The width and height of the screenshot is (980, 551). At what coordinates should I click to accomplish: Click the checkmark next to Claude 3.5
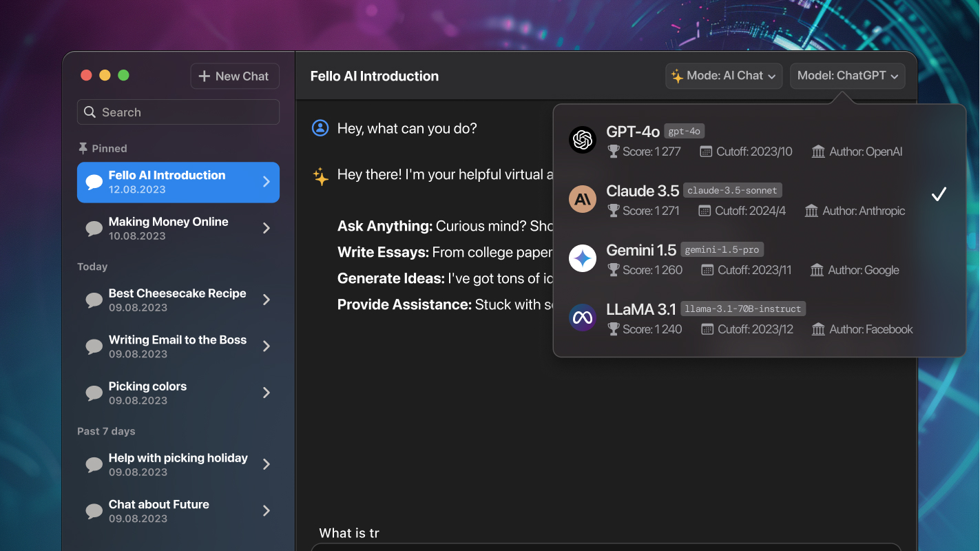click(x=939, y=195)
